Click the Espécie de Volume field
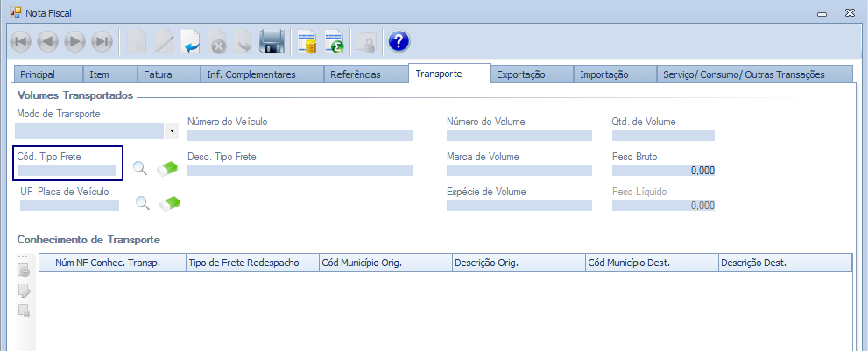Screen dimensions: 868x351 pos(519,205)
